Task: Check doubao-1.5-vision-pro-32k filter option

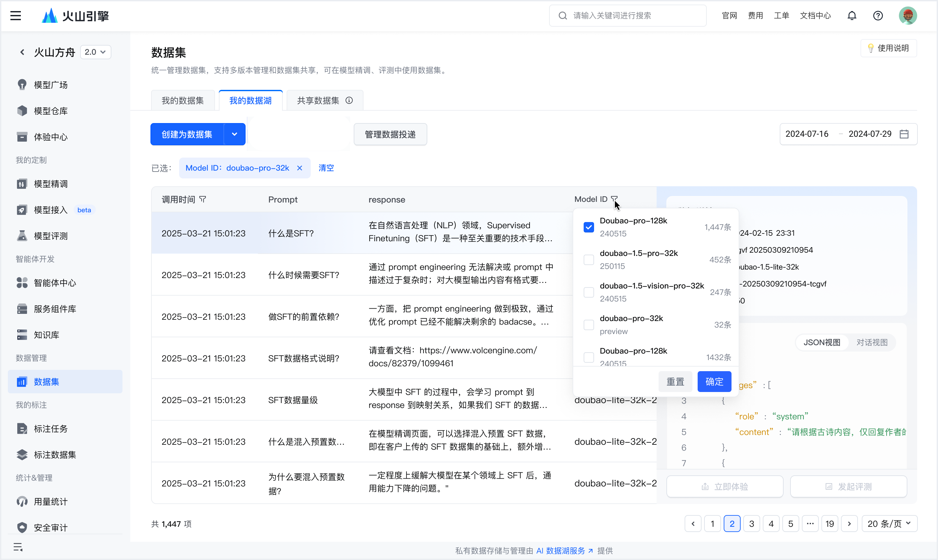Action: tap(589, 292)
